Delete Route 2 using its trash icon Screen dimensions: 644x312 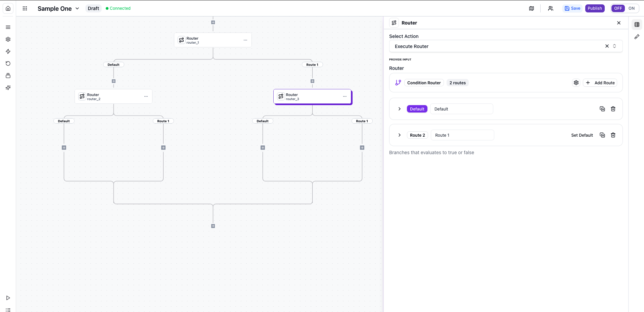pyautogui.click(x=613, y=135)
